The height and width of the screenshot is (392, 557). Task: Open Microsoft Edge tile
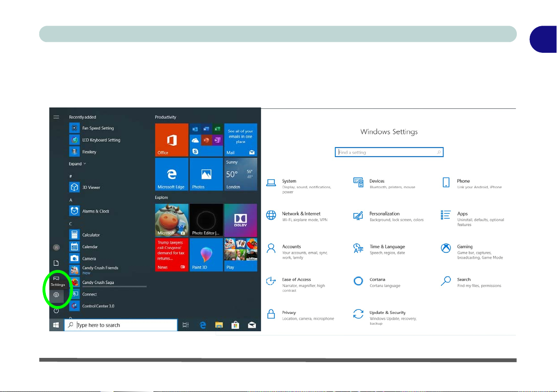click(x=172, y=174)
